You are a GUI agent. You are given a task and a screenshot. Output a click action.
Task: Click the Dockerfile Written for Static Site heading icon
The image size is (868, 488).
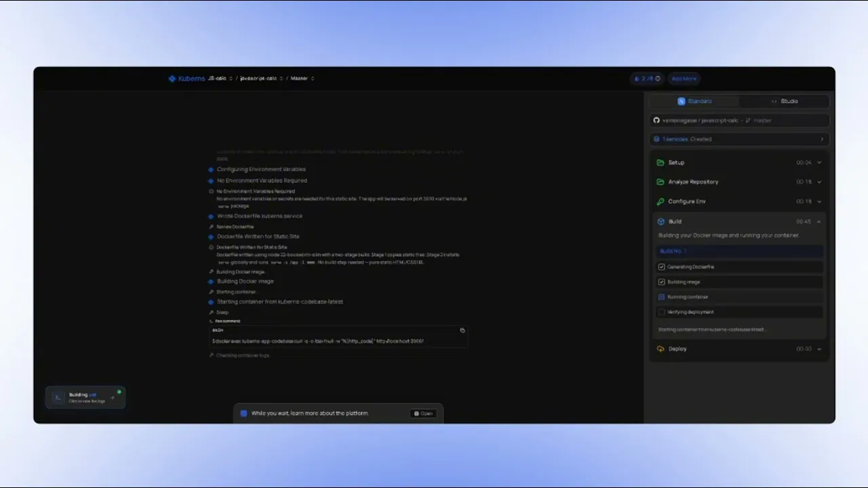[211, 237]
